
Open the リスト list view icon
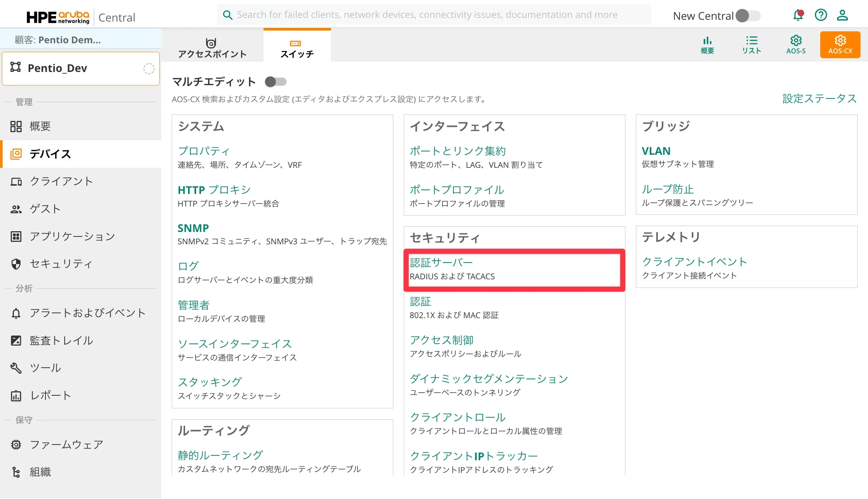pos(751,45)
